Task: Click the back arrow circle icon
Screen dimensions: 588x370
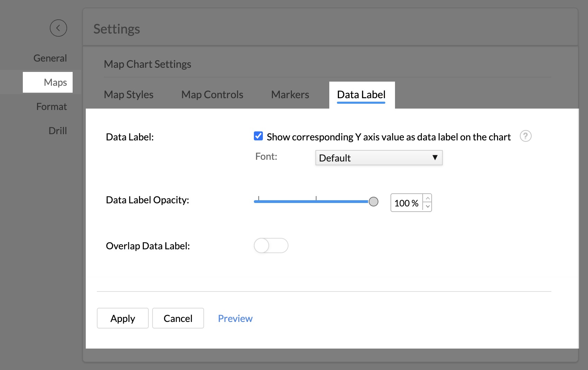Action: (x=58, y=28)
